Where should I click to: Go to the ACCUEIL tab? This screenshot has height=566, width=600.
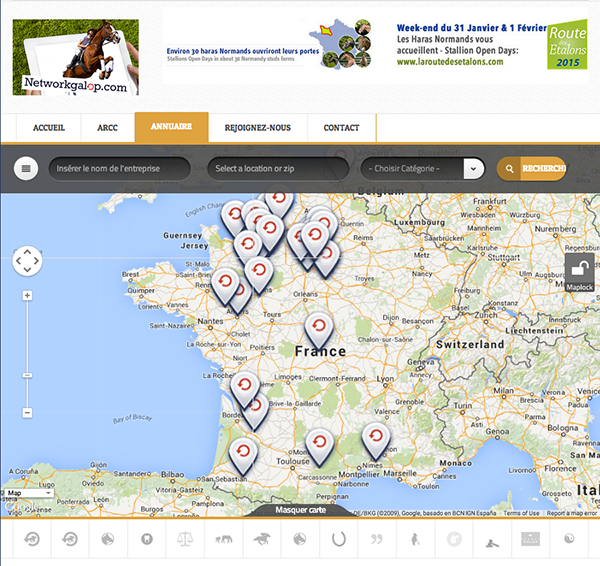[x=49, y=128]
